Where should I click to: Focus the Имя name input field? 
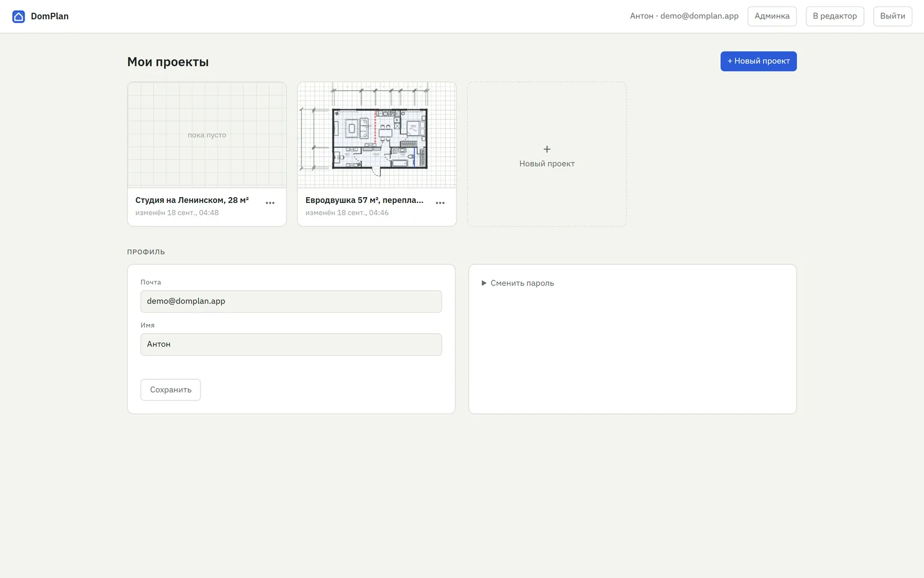(x=291, y=344)
